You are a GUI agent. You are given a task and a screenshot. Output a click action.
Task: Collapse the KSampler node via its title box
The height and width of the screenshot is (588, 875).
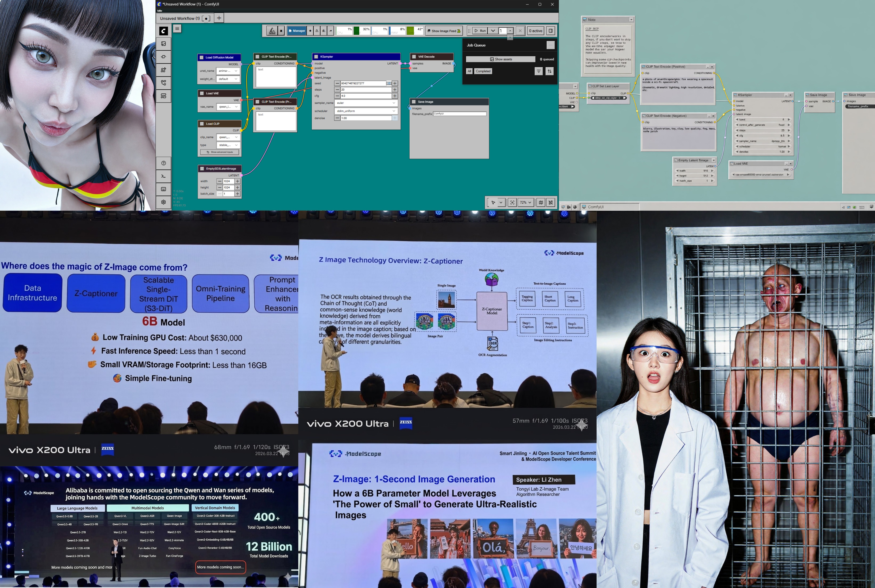(x=316, y=57)
